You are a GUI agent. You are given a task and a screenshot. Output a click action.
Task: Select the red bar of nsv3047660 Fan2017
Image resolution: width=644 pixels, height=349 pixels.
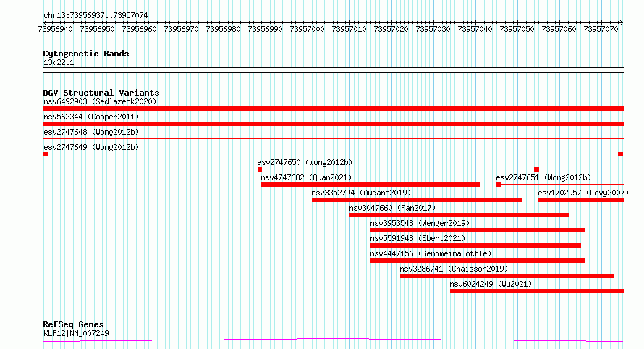click(459, 215)
